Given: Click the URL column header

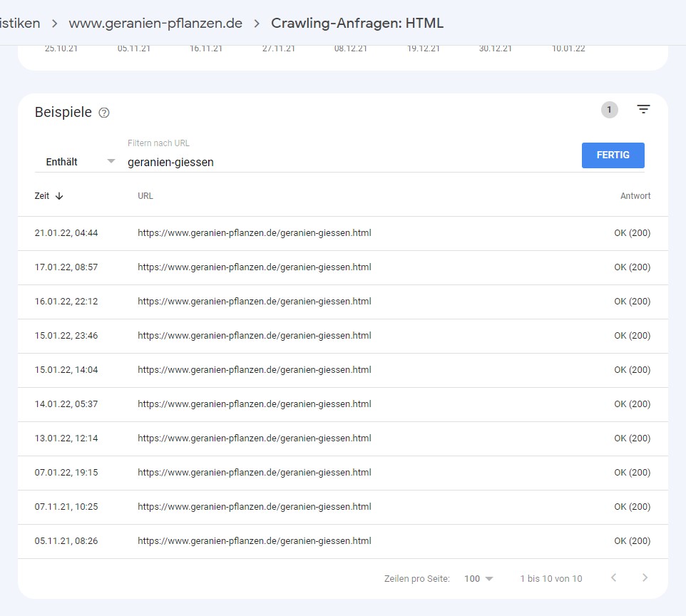Looking at the screenshot, I should click(x=145, y=196).
